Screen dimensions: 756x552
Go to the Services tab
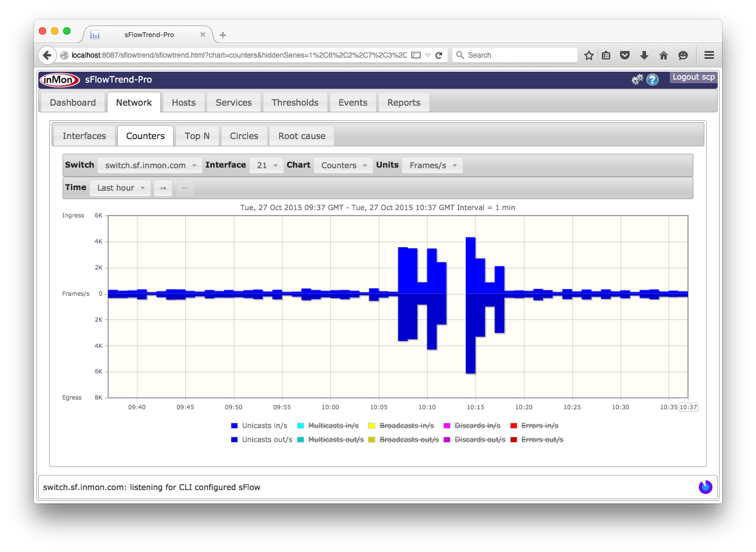(234, 103)
